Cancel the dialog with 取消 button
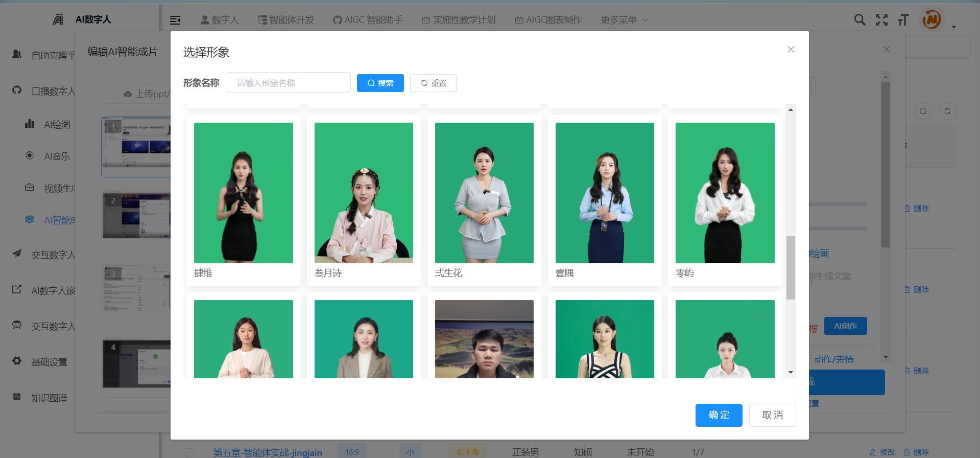This screenshot has height=458, width=980. [x=772, y=415]
